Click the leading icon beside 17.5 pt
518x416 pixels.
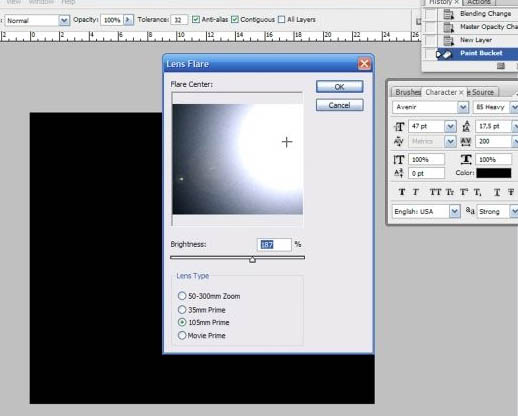pos(466,126)
